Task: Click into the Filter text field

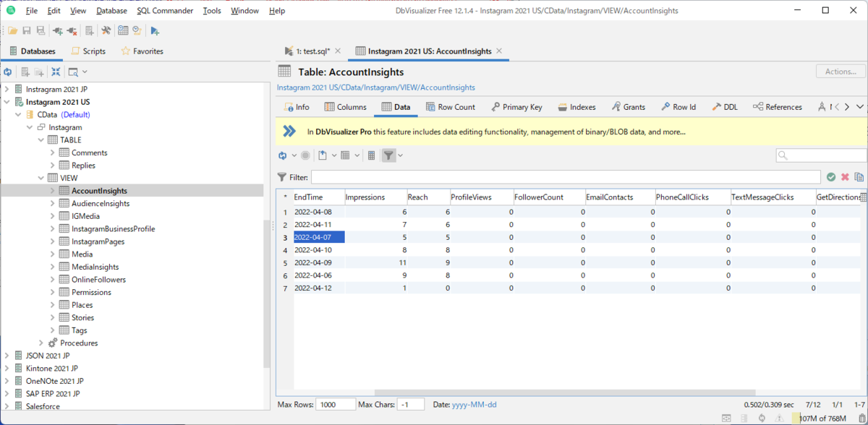Action: (x=566, y=177)
